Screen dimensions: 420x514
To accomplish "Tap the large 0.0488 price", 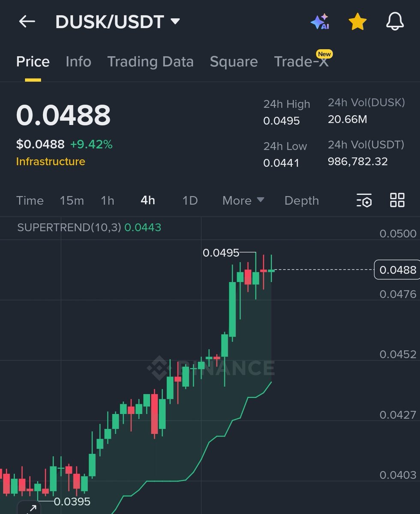I will coord(63,115).
